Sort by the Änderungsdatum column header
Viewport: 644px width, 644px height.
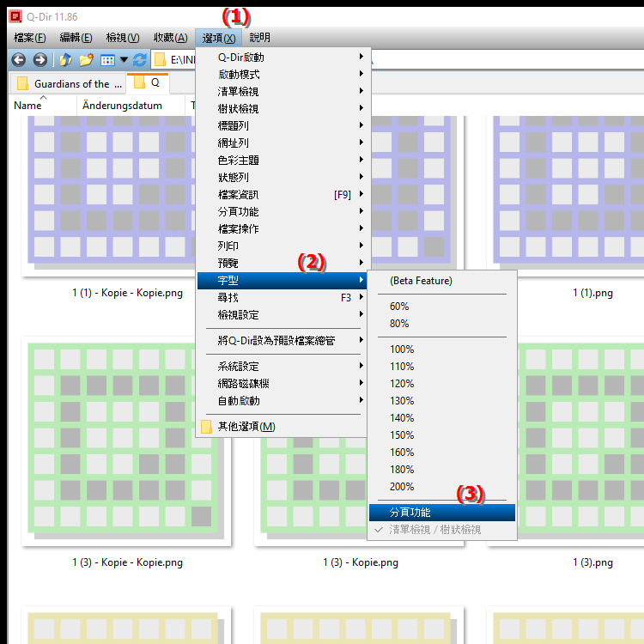point(131,106)
